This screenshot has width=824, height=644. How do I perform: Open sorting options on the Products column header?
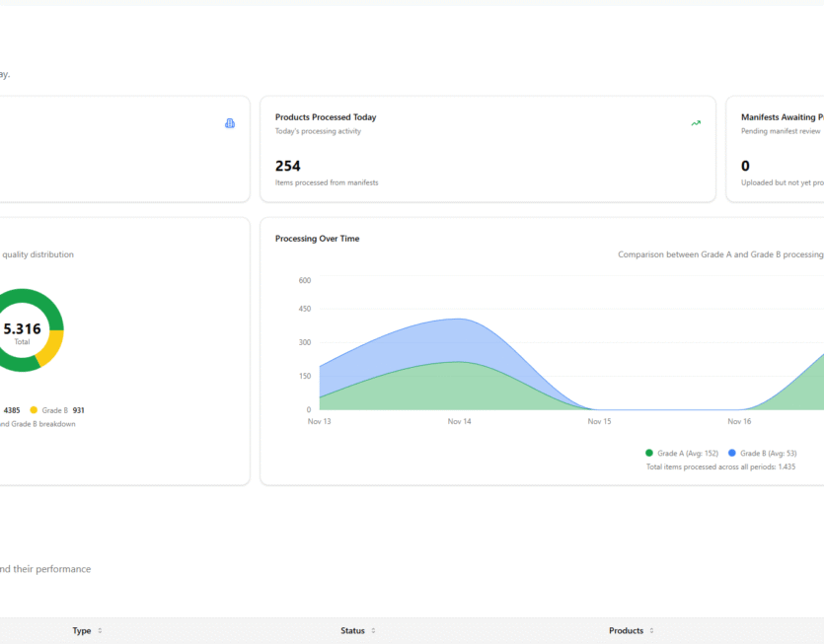[x=651, y=630]
